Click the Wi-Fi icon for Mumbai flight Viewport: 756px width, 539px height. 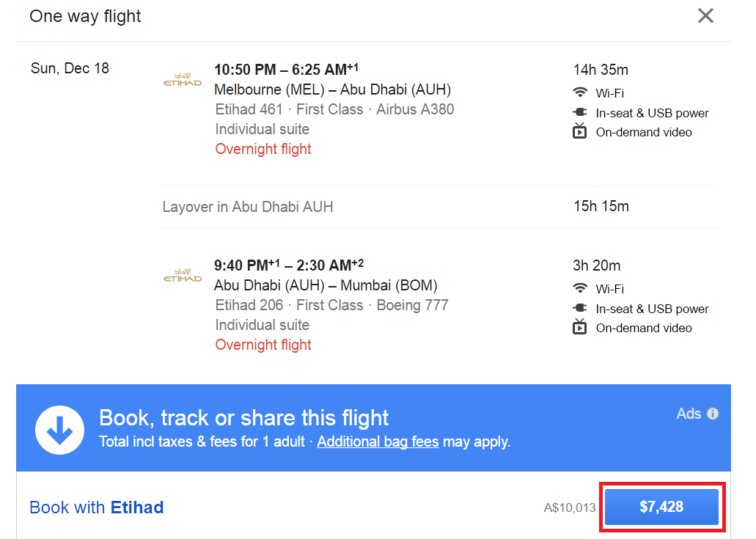tap(580, 287)
